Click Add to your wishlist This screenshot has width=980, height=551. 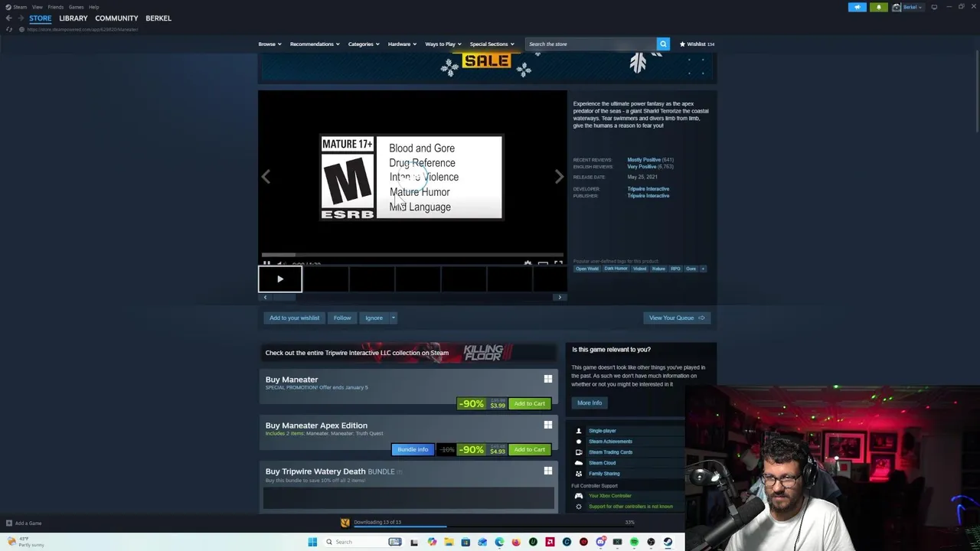(294, 318)
